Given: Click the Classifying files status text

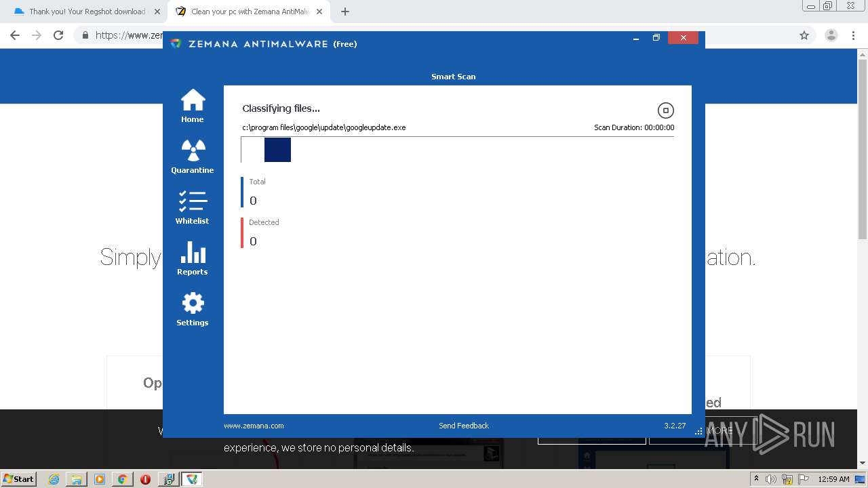Looking at the screenshot, I should click(x=281, y=108).
